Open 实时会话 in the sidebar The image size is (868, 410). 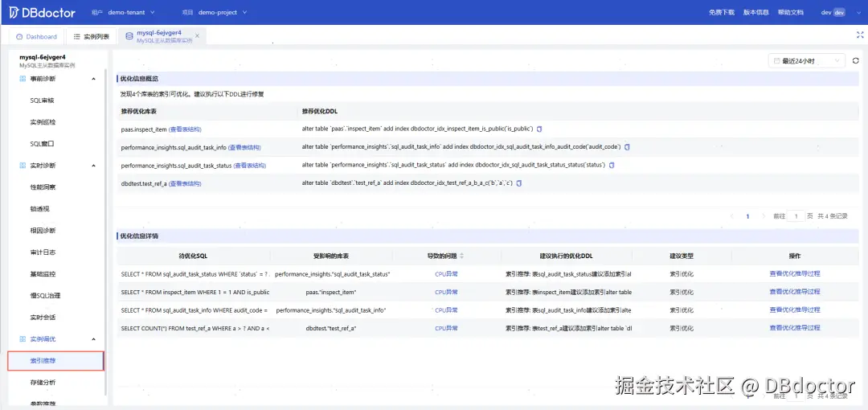point(43,318)
